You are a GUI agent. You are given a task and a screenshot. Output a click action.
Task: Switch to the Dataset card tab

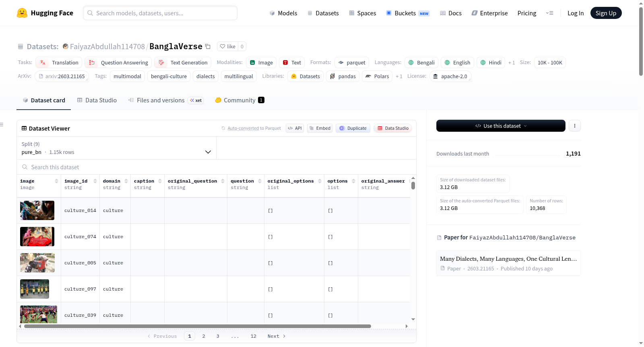click(x=43, y=100)
